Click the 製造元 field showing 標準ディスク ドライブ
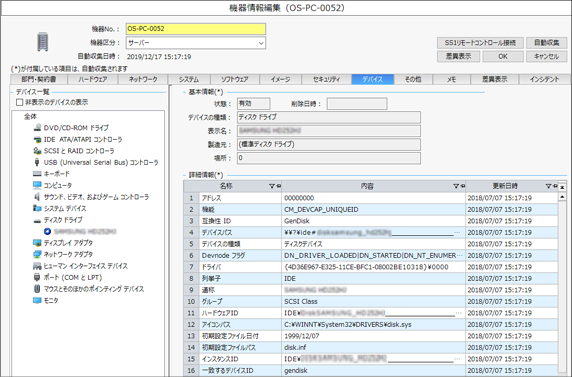 pyautogui.click(x=329, y=145)
